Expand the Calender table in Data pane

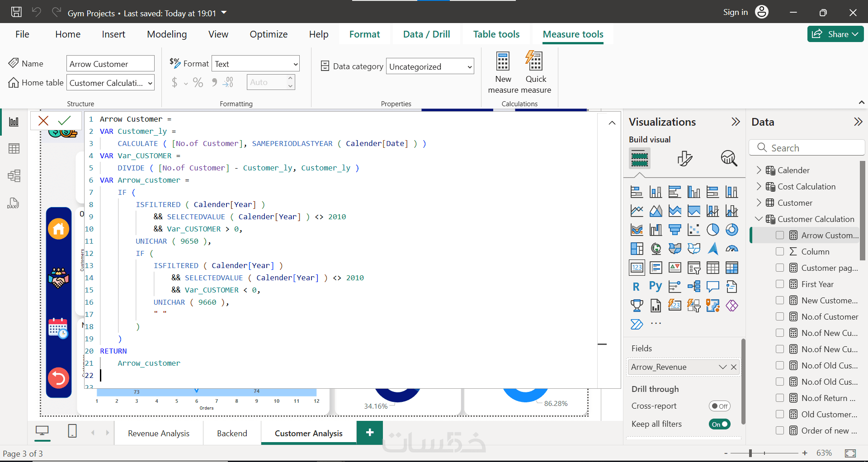(x=759, y=170)
